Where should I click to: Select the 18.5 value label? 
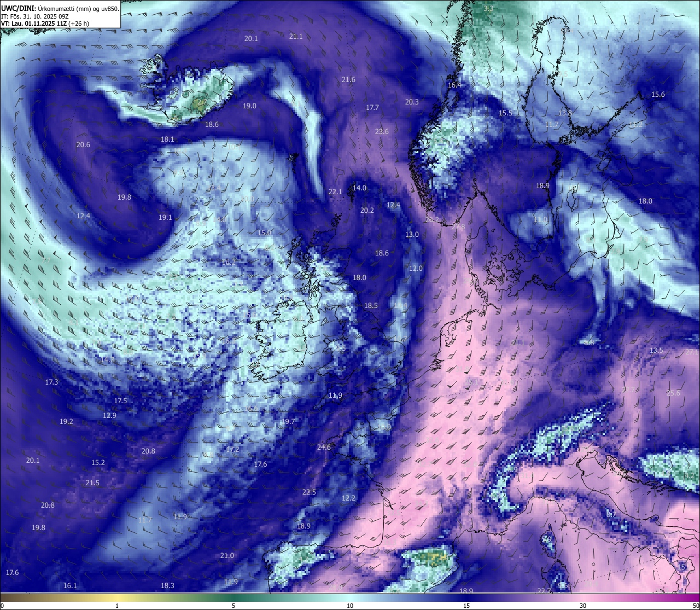tap(371, 306)
